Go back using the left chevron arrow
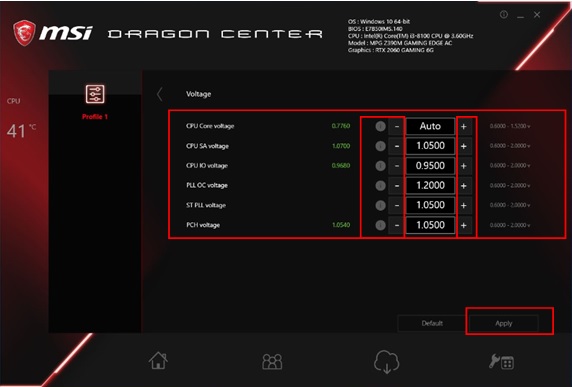 pos(159,94)
